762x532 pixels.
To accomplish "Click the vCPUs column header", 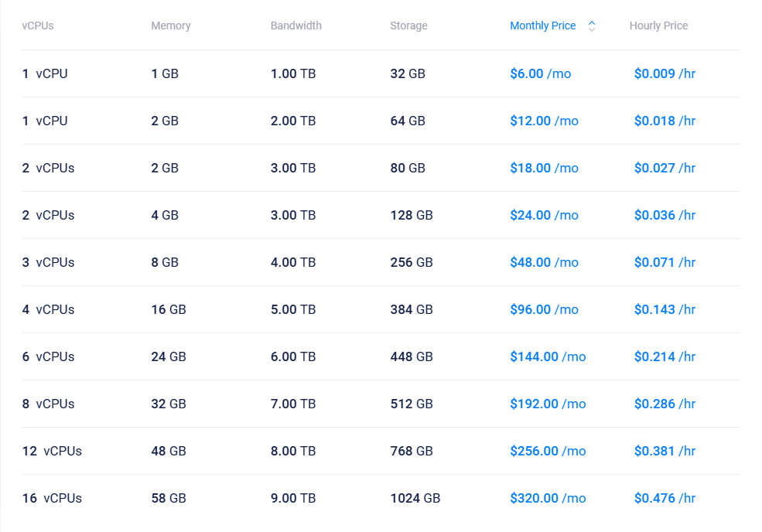I will pos(38,26).
